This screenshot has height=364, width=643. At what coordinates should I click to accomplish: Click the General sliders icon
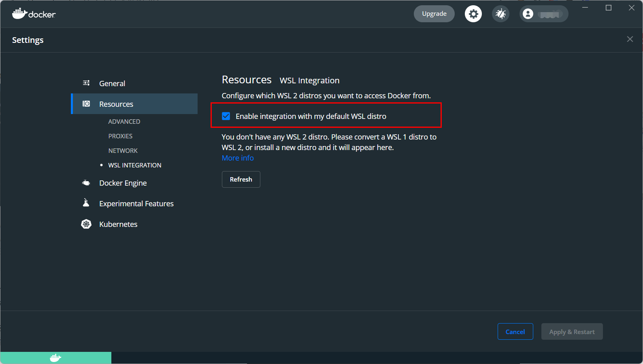click(x=86, y=83)
